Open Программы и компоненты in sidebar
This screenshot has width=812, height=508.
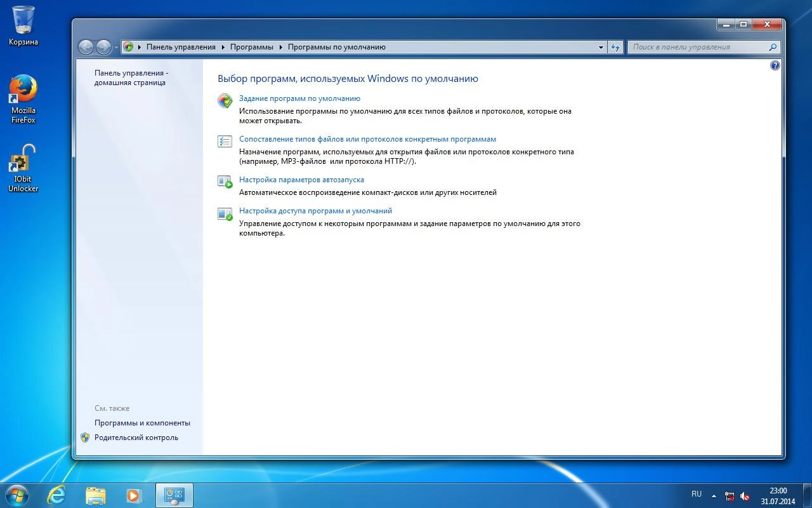pyautogui.click(x=142, y=423)
